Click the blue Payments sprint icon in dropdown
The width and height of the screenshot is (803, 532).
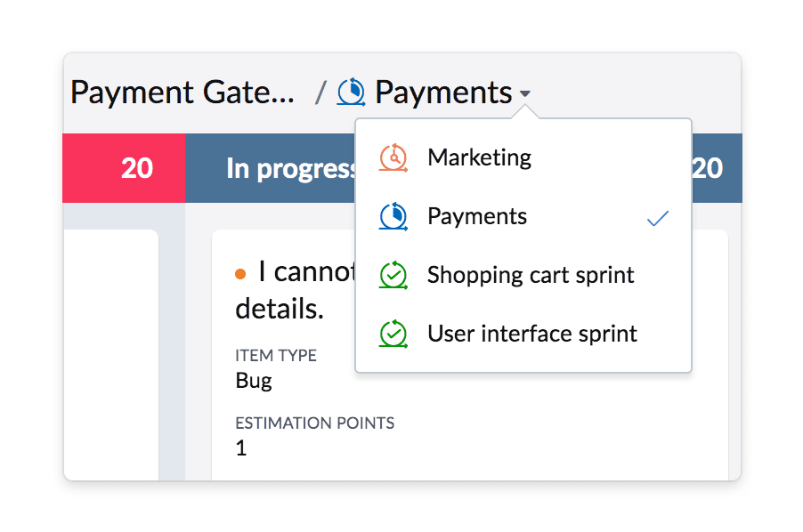[393, 217]
